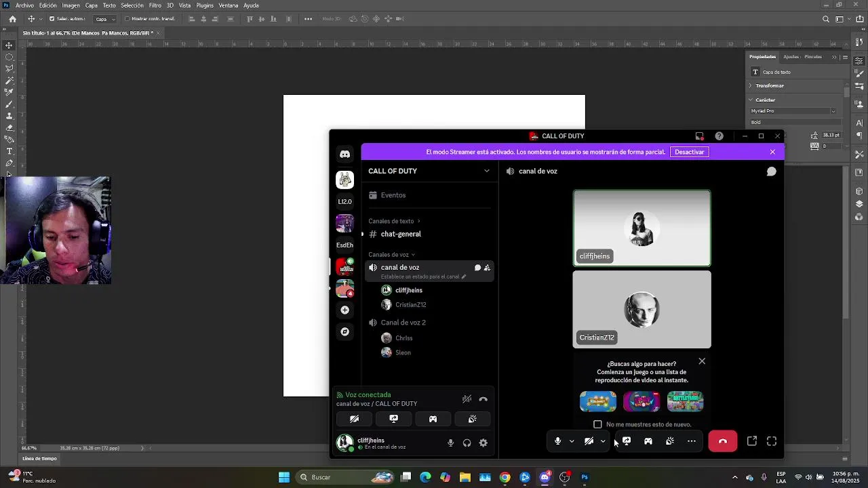Open more align options ellipsis in Photoshop
The image size is (868, 488).
point(309,19)
